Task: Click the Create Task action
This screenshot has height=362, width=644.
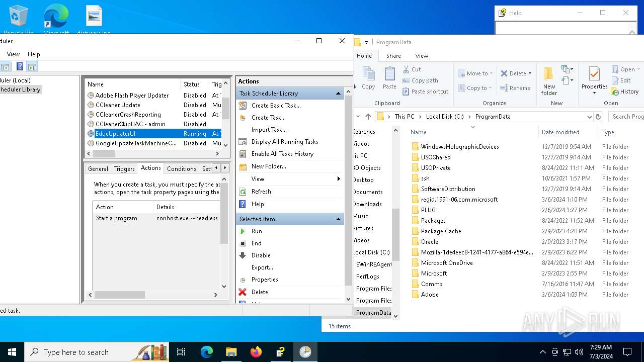Action: (268, 118)
